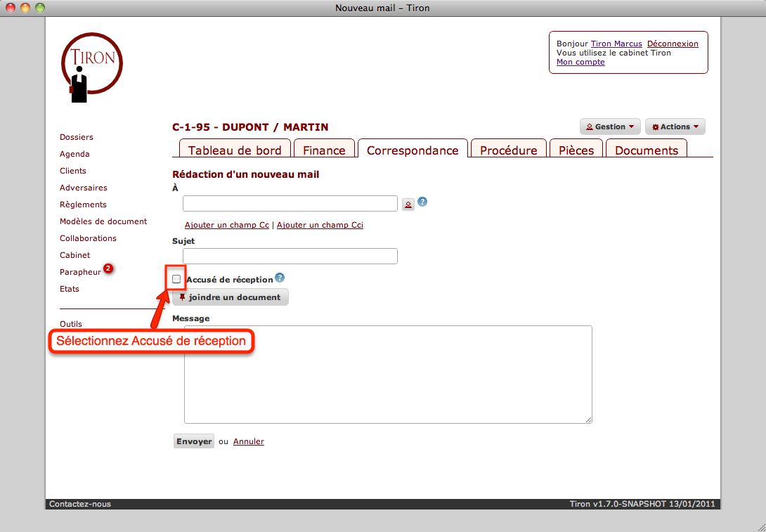Open the Pièces tab
The image size is (766, 532).
576,150
